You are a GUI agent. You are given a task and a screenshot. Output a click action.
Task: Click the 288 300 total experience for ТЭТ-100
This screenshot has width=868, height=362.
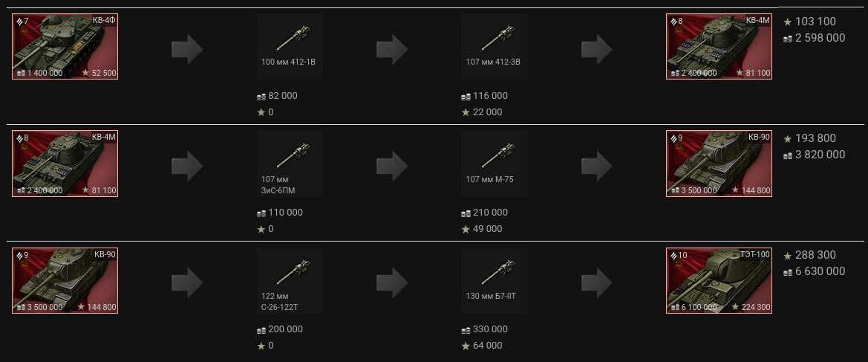click(815, 255)
